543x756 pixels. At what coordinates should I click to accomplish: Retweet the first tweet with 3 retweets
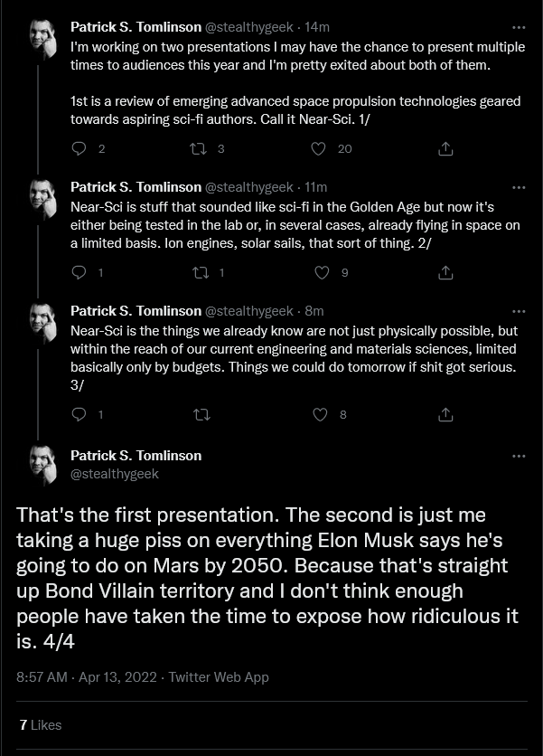tap(199, 148)
